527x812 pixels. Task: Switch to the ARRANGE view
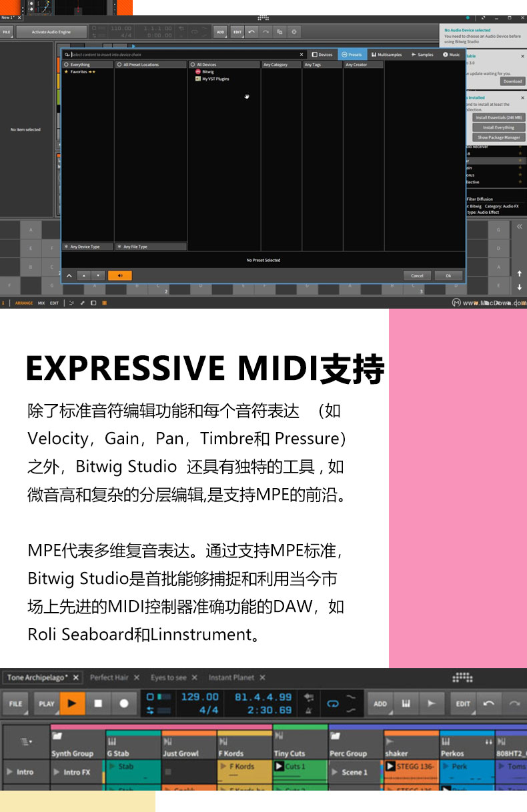pos(24,303)
